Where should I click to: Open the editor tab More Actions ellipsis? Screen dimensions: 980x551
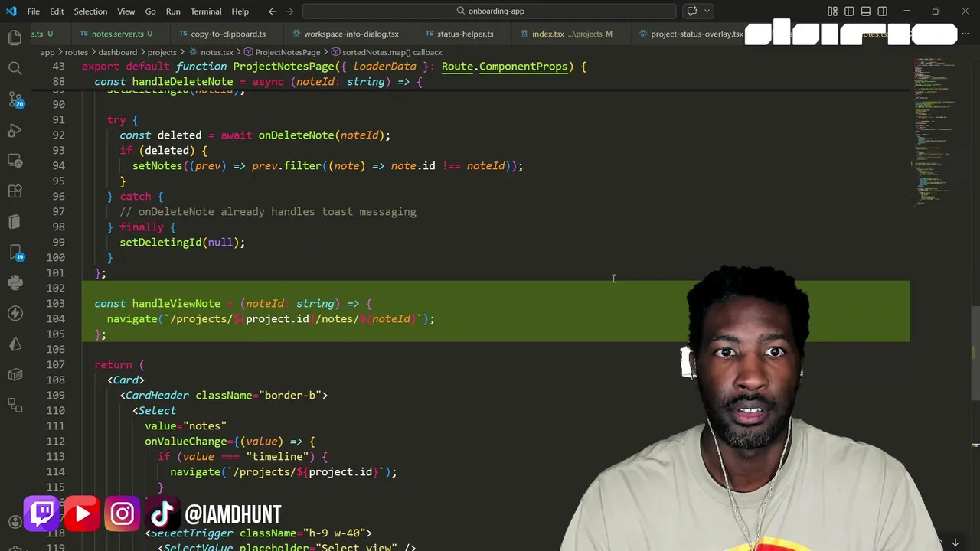pyautogui.click(x=965, y=34)
